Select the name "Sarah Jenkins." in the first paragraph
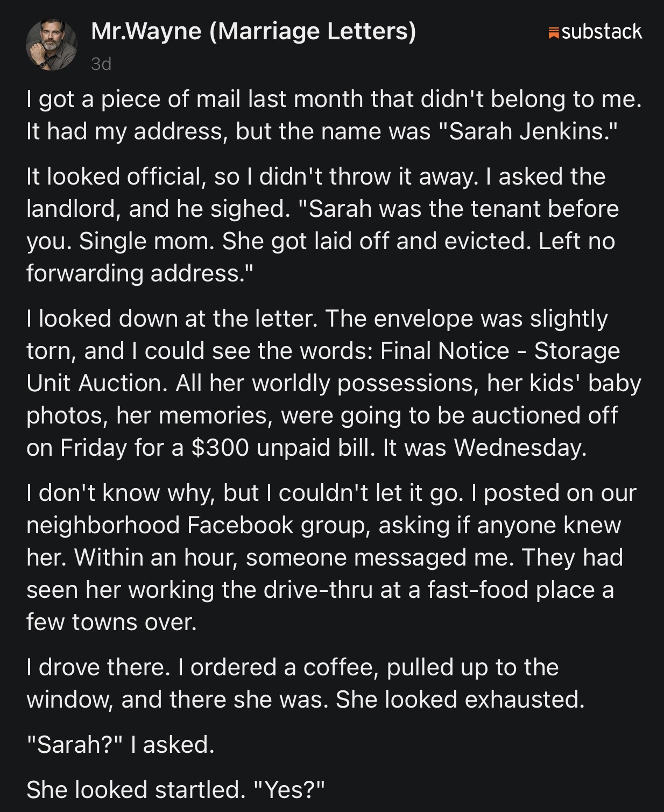 [x=533, y=132]
